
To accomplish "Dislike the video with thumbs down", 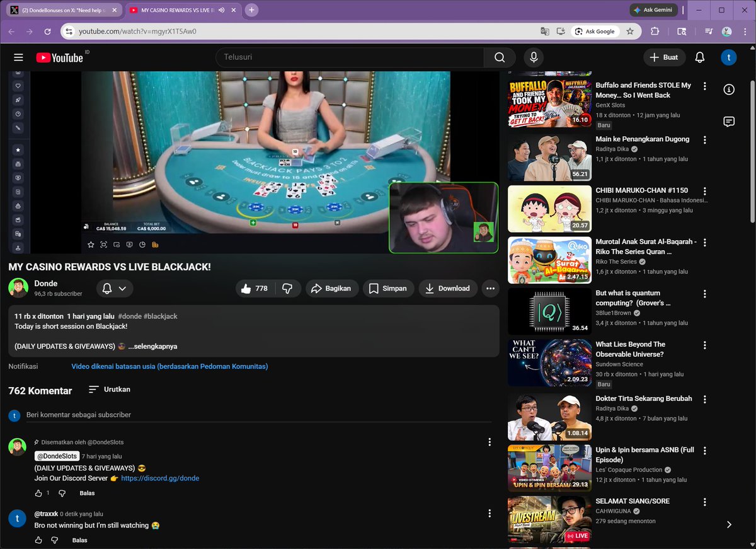I will (x=287, y=289).
